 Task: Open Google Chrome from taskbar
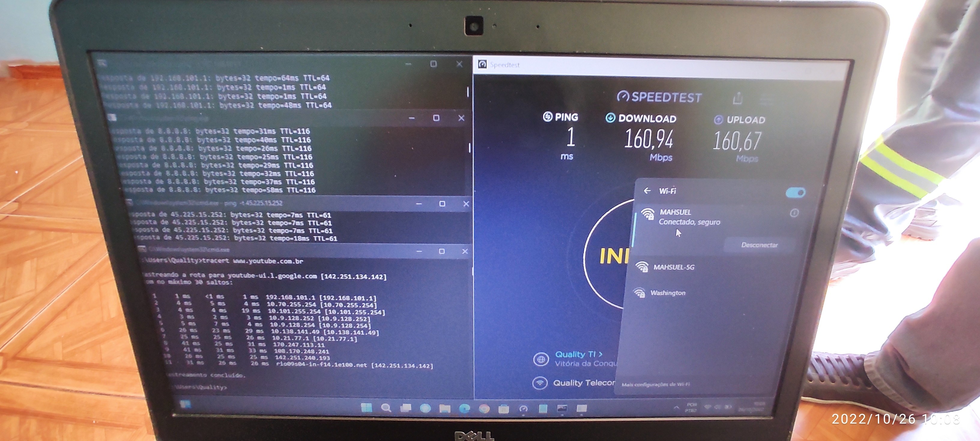[x=484, y=409]
